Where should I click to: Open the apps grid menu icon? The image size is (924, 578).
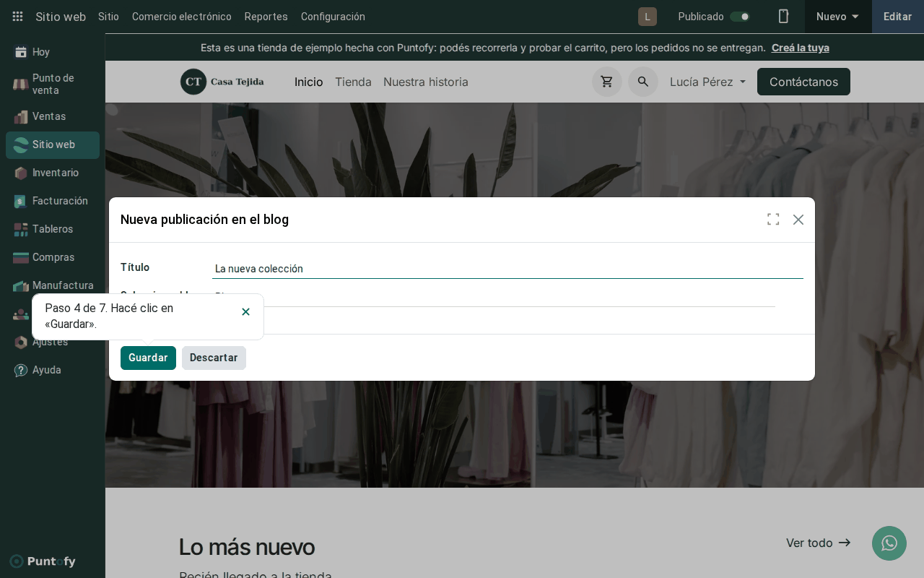tap(17, 17)
